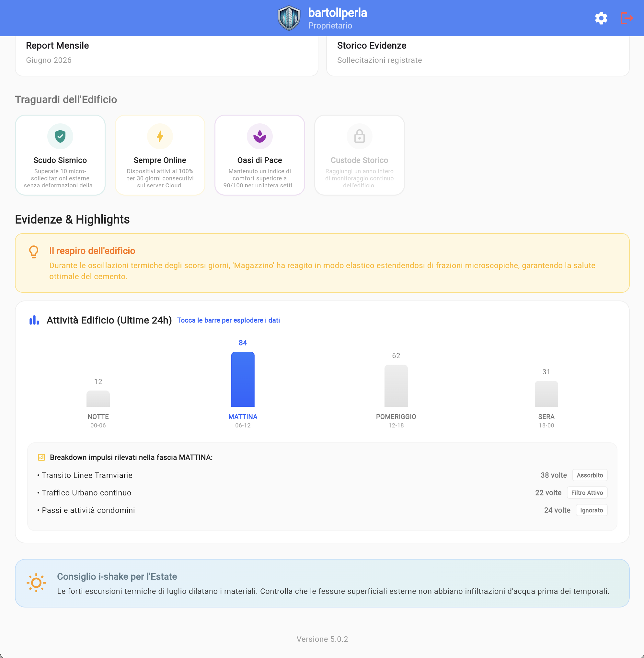Click the bar chart icon beside Attività Edificio
This screenshot has height=658, width=644.
point(34,320)
